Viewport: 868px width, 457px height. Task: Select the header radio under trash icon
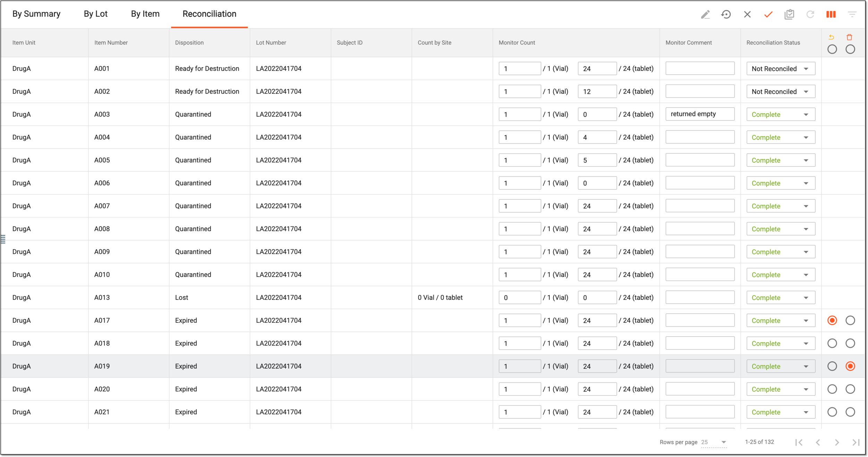coord(850,49)
